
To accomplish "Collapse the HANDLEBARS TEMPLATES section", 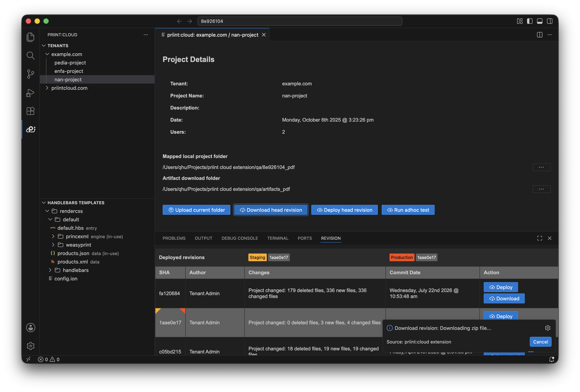I will point(44,203).
